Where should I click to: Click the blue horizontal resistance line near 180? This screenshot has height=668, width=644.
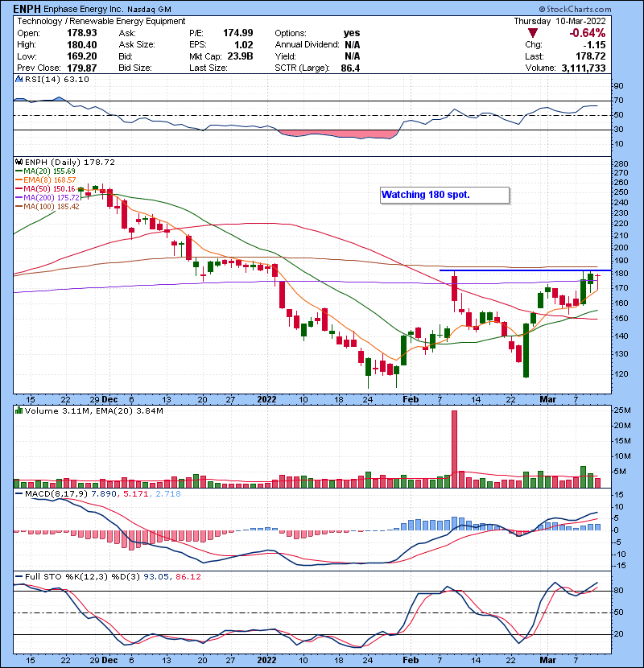click(x=525, y=270)
